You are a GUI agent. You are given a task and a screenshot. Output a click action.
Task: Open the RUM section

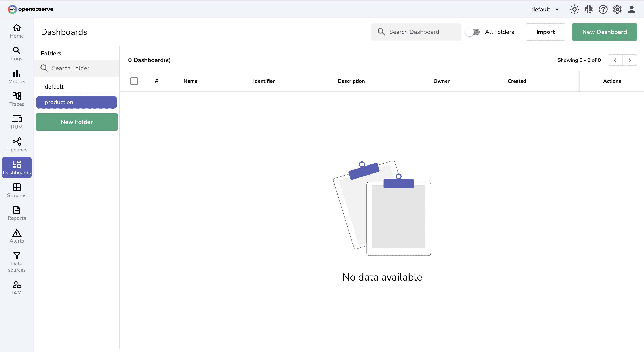click(16, 122)
